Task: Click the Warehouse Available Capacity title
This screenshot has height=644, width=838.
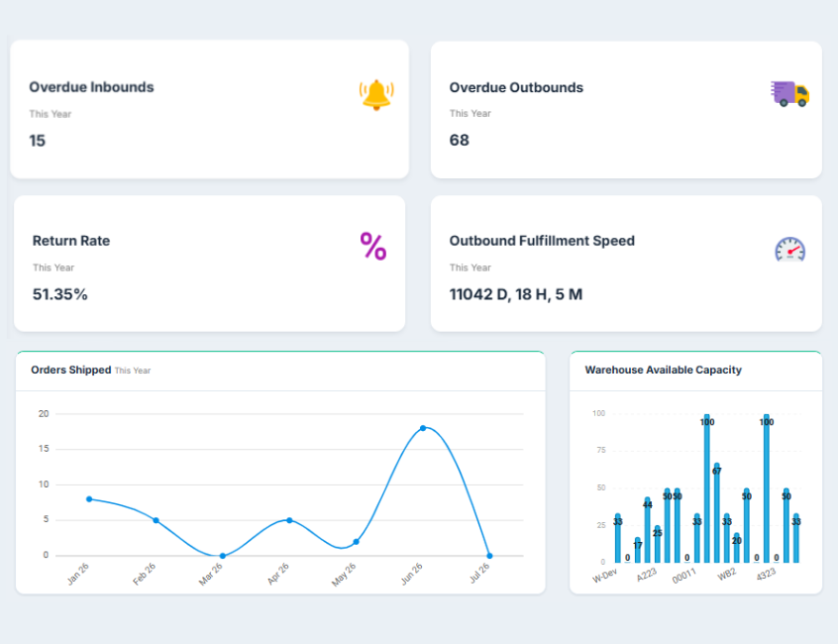Action: point(664,370)
